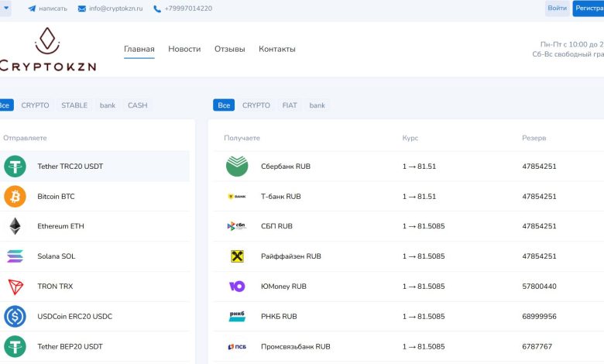Viewport: 604px width, 364px height.
Task: Select Ethereum ETH to send
Action: tap(94, 226)
